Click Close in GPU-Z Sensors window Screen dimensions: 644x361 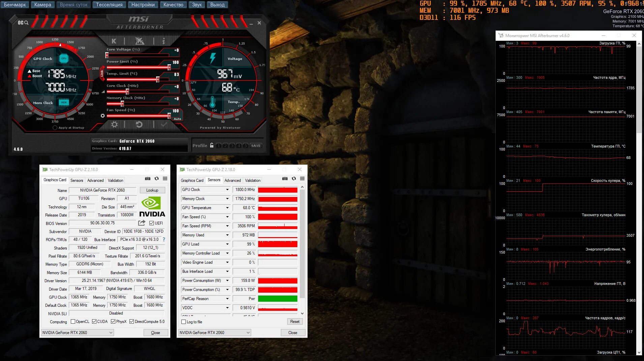tap(293, 333)
